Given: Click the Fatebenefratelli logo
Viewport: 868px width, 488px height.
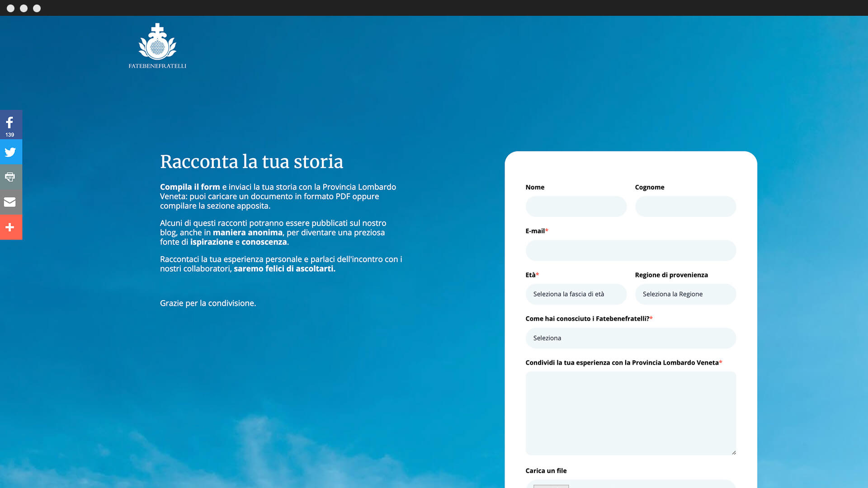Looking at the screenshot, I should 157,46.
